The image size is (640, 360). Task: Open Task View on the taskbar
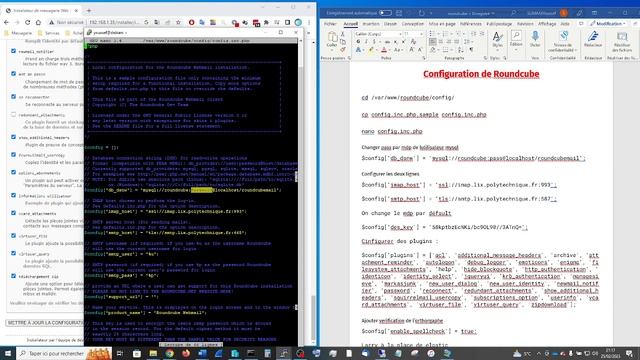[120, 353]
